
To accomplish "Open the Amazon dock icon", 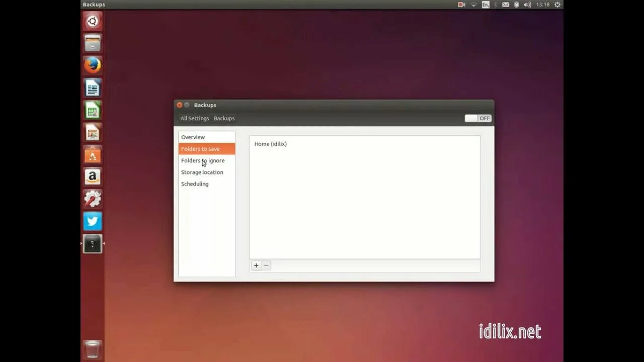I will 93,177.
